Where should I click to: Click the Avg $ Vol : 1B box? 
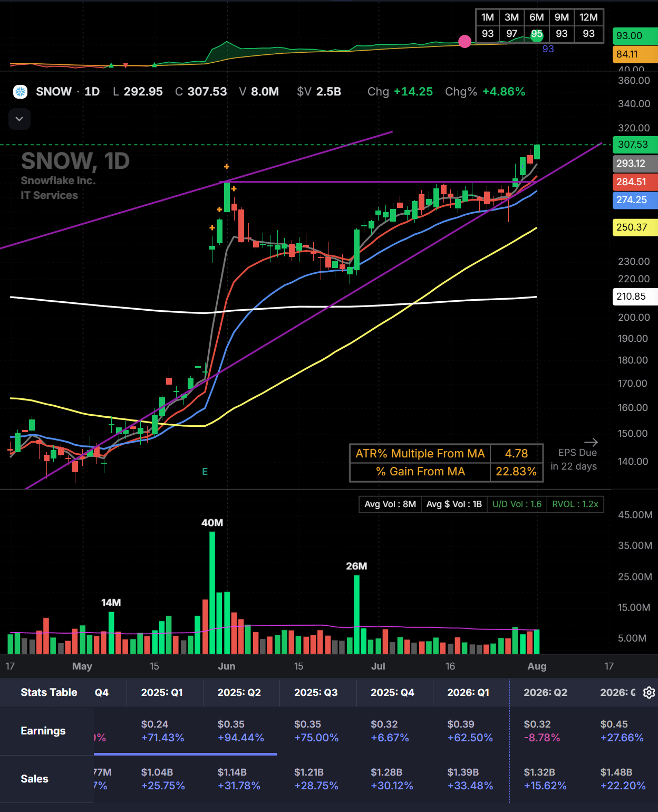454,504
